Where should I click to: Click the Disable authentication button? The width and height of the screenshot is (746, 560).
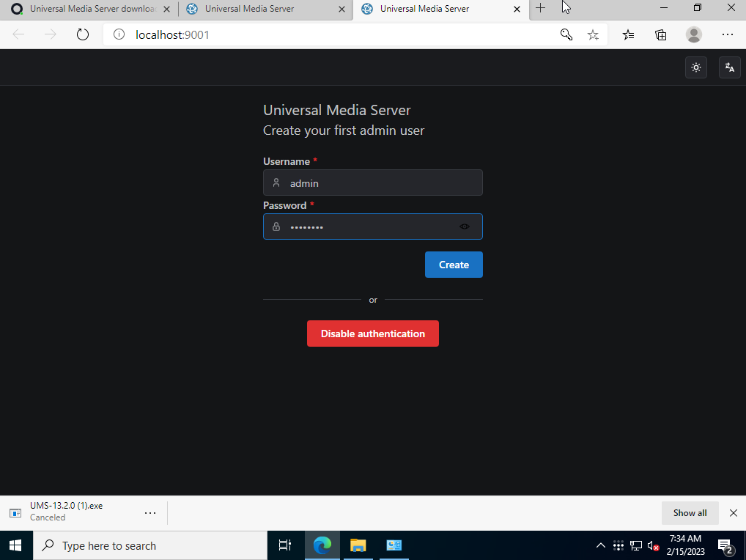(x=373, y=334)
